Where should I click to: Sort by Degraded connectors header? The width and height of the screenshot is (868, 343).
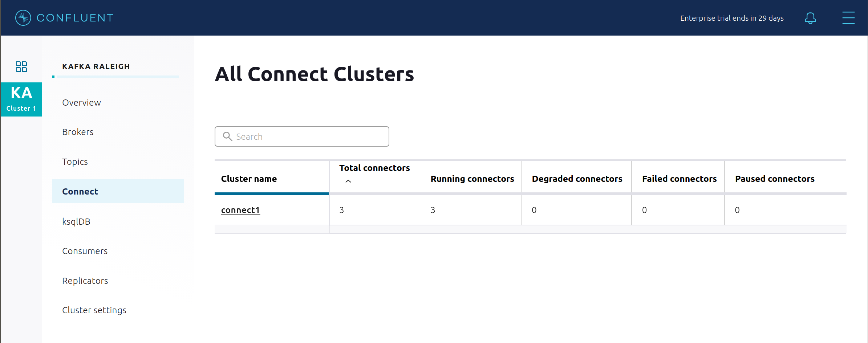coord(577,179)
